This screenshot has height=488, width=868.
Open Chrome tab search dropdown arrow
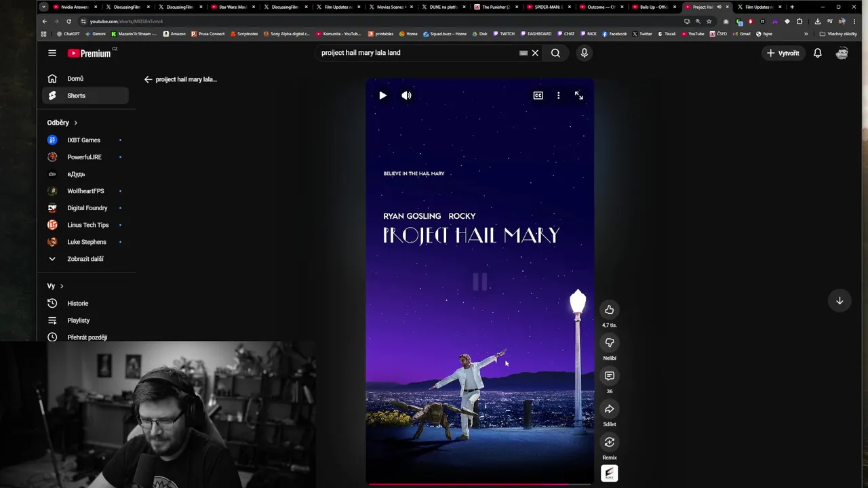click(44, 7)
